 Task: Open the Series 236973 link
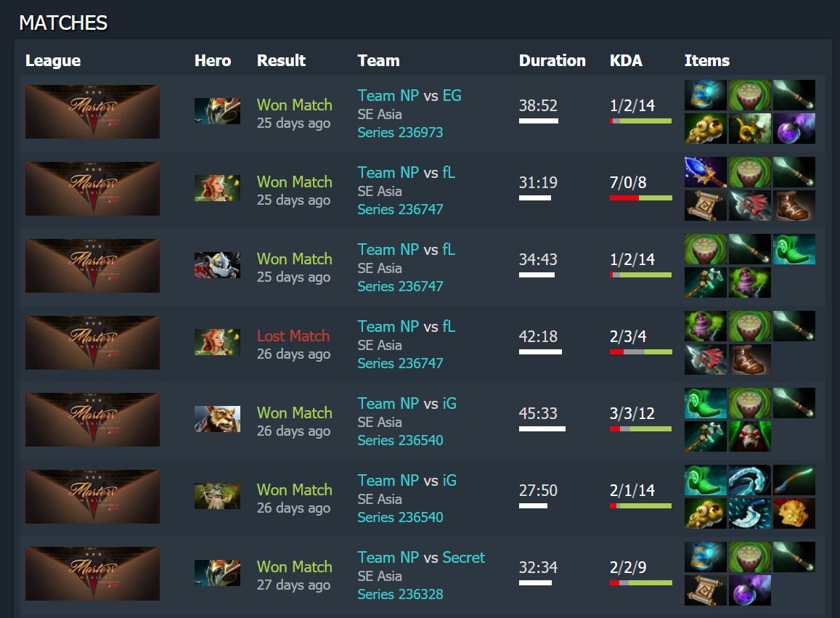[x=400, y=132]
